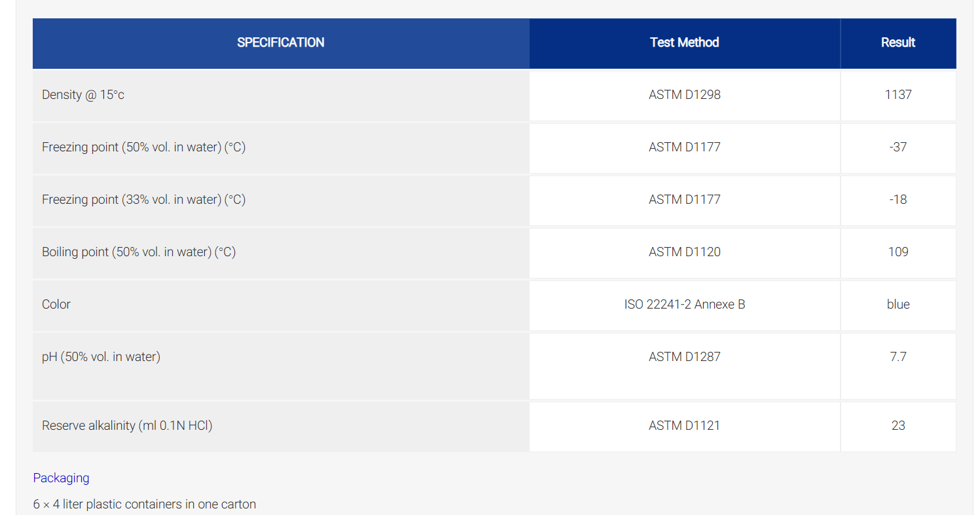Click the blue color result cell
This screenshot has height=515, width=980.
tap(898, 305)
